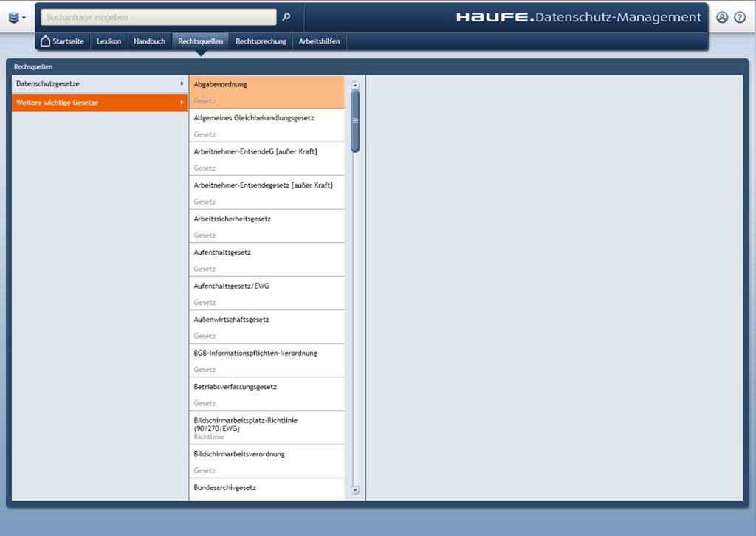Viewport: 756px width, 536px height.
Task: Go to the Startseite tab
Action: click(63, 41)
